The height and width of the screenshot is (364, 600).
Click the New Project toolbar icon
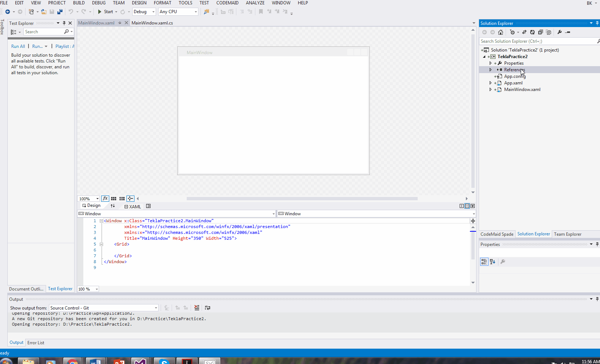[31, 12]
